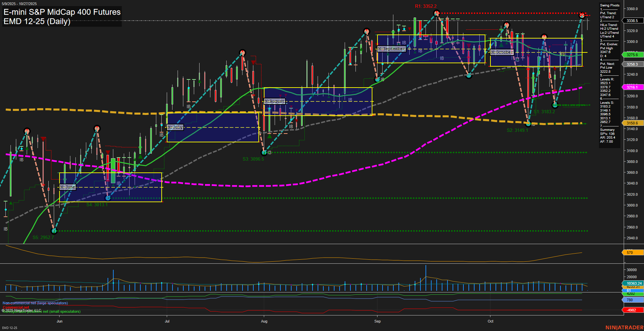Open the M:September region label

point(392,49)
